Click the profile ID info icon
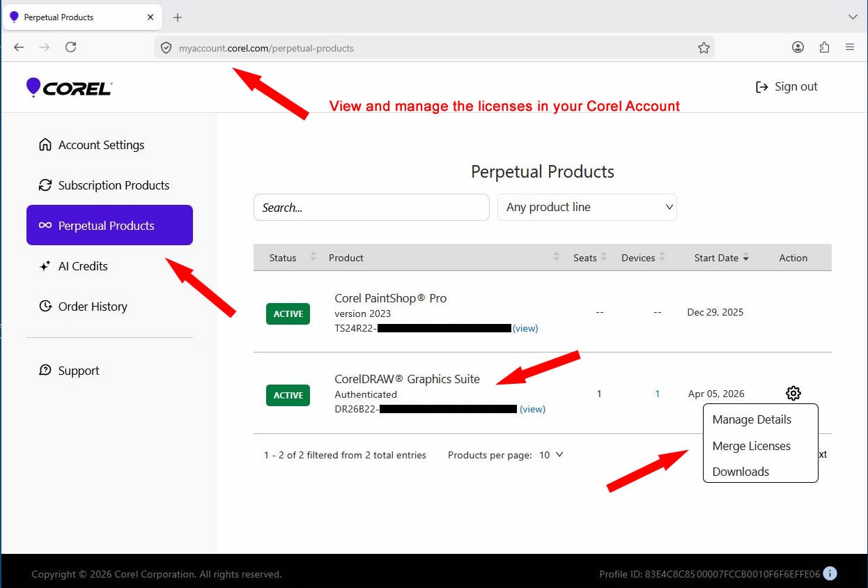Image resolution: width=868 pixels, height=588 pixels. (830, 574)
